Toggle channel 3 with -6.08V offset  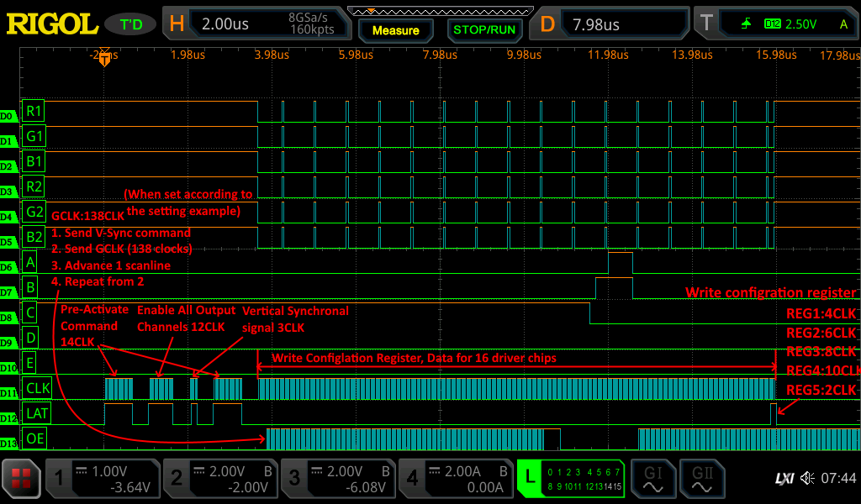click(338, 479)
